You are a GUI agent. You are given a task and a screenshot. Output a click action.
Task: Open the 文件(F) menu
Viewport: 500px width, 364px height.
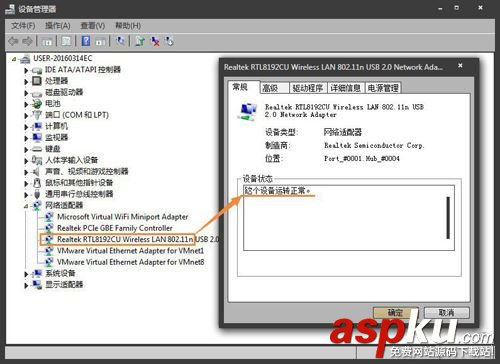tap(23, 26)
